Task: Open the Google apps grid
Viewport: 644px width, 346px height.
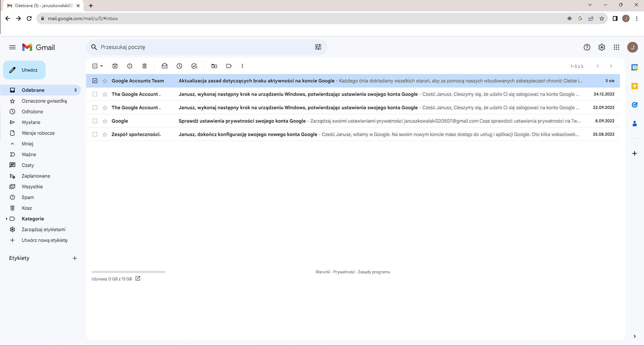Action: click(x=616, y=47)
